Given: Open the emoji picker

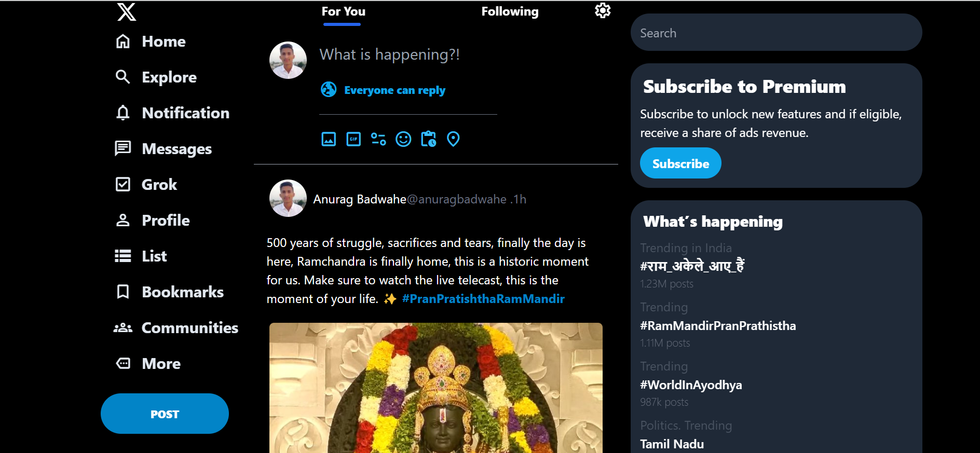Looking at the screenshot, I should click(403, 139).
